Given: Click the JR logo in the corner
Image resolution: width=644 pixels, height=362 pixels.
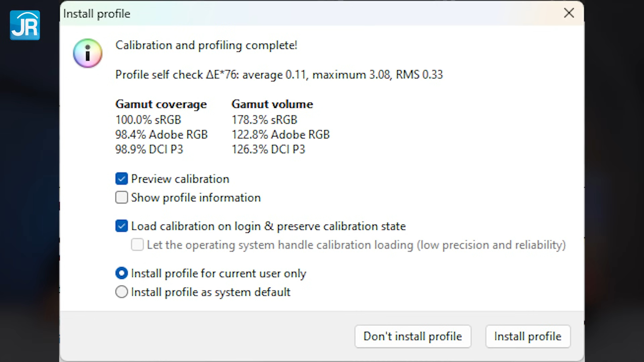Looking at the screenshot, I should [x=24, y=25].
